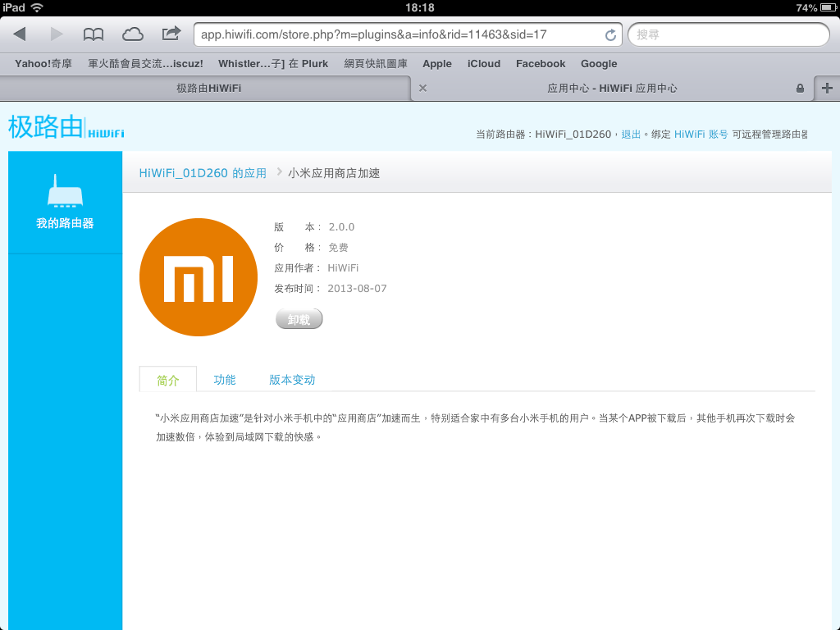Close the current tab with X

coord(422,89)
